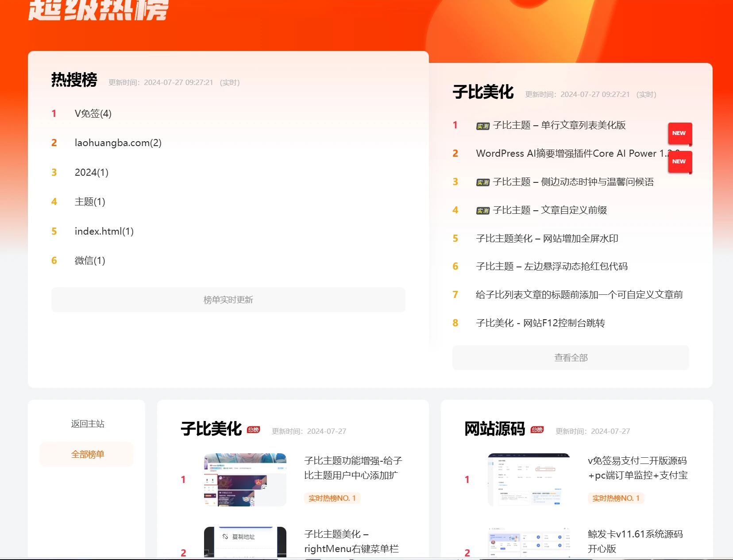Open the V免签(4) hot search entry
The height and width of the screenshot is (560, 733).
tap(93, 113)
